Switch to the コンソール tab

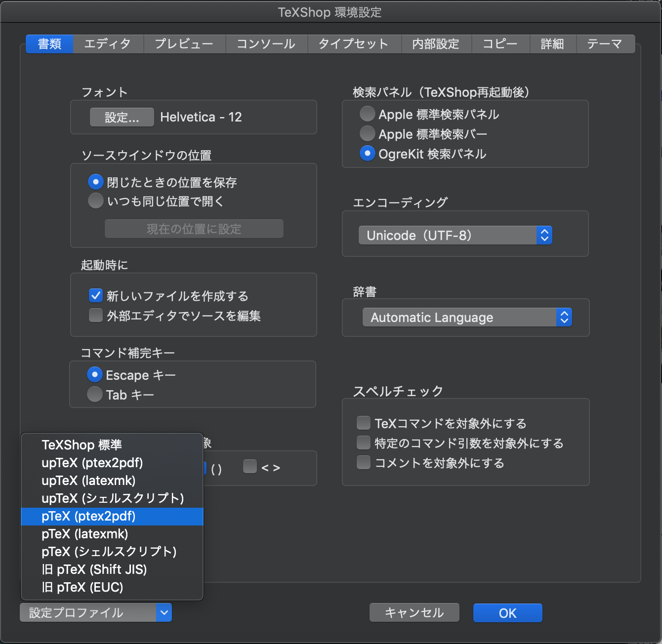[266, 44]
